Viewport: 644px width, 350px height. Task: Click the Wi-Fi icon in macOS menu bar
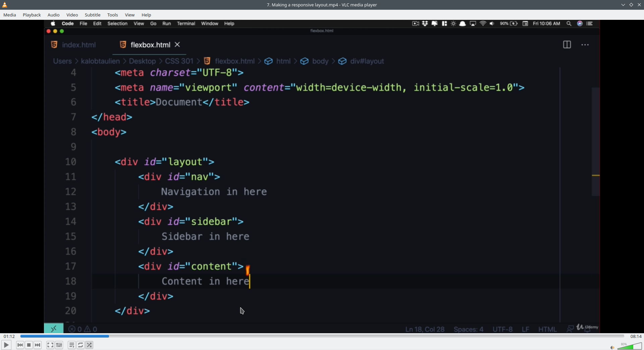point(483,24)
